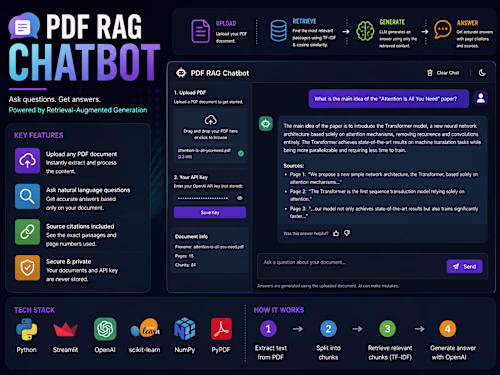
Task: Click the Streamlit logo in Tech Stack
Action: click(65, 329)
